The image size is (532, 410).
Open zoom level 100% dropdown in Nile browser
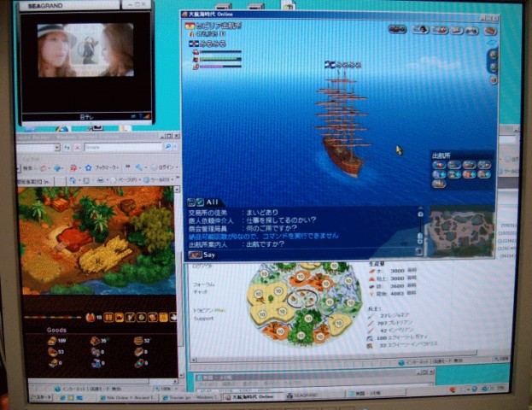point(165,389)
